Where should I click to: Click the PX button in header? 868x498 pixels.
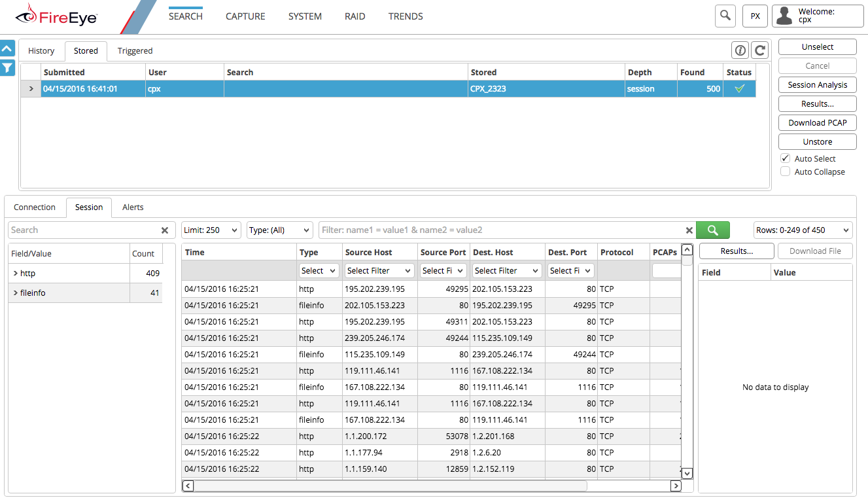tap(755, 16)
